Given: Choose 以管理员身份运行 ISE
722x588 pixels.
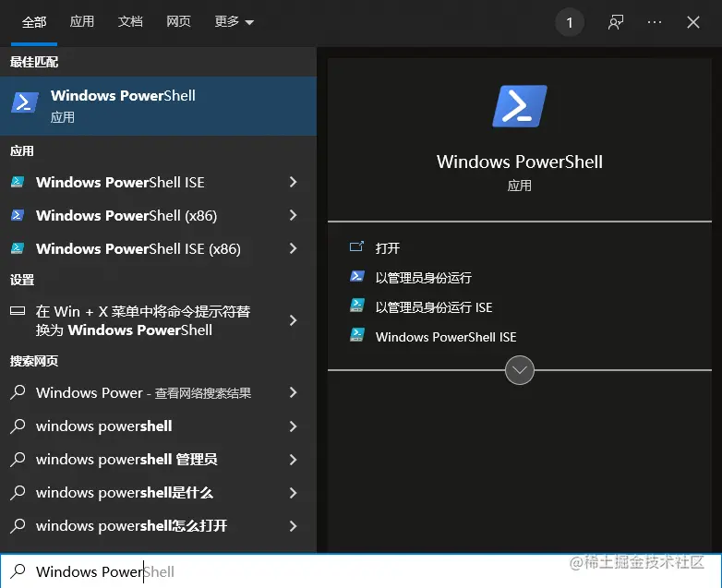Looking at the screenshot, I should click(x=434, y=307).
